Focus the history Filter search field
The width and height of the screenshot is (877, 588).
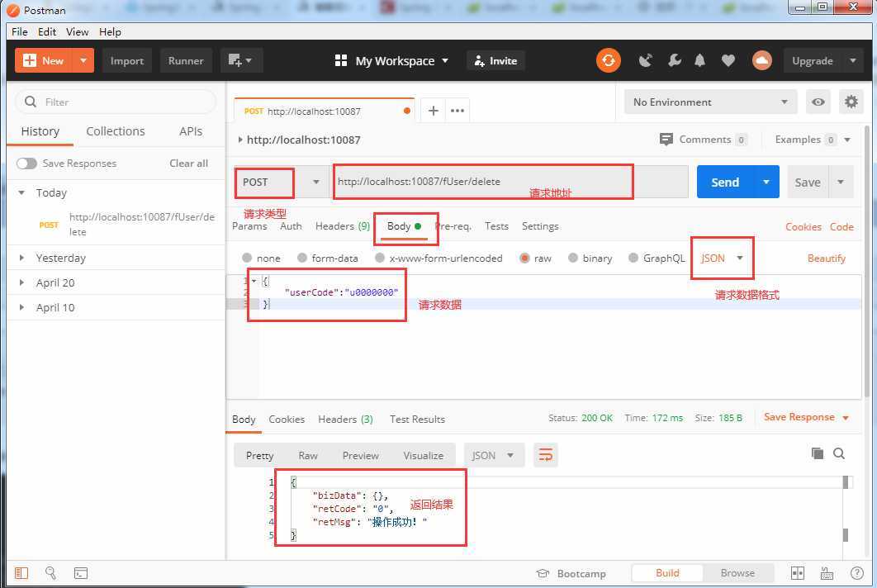tap(116, 102)
